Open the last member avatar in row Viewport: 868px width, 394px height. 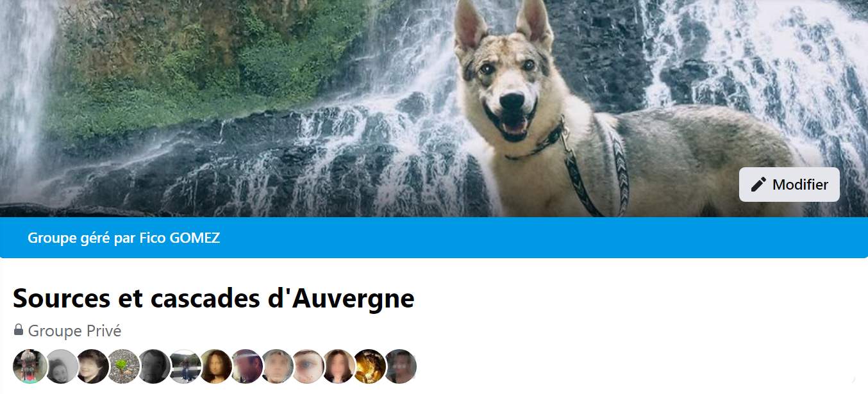pyautogui.click(x=401, y=366)
